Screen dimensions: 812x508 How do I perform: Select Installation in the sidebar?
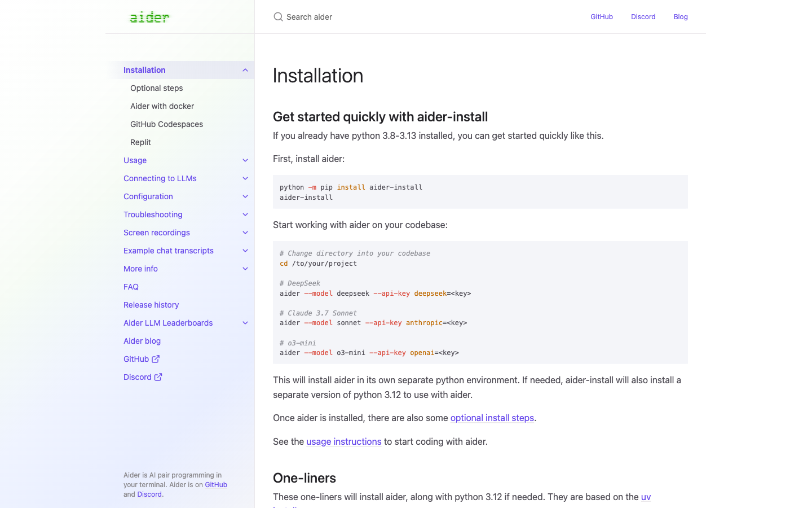[144, 70]
